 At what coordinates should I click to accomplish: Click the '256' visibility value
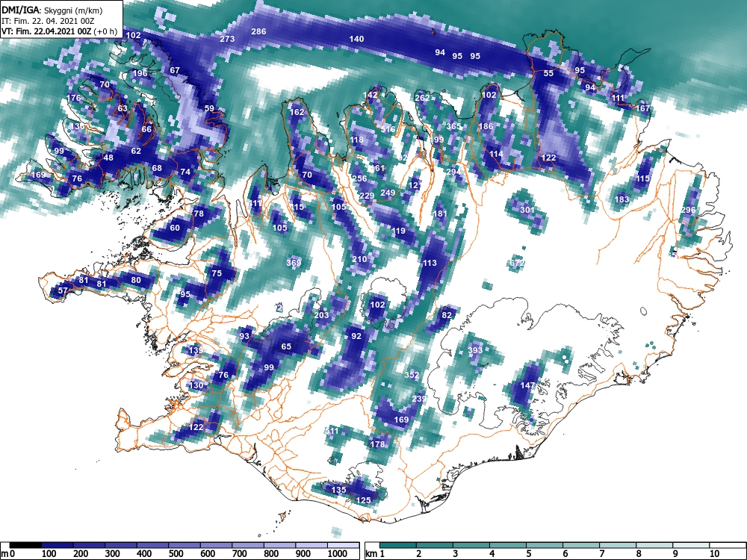(x=360, y=178)
